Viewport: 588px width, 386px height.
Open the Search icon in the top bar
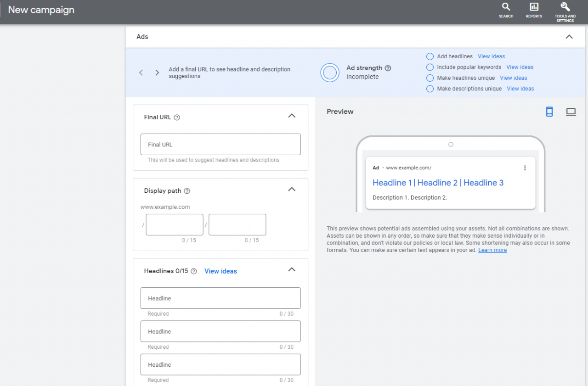(x=506, y=8)
